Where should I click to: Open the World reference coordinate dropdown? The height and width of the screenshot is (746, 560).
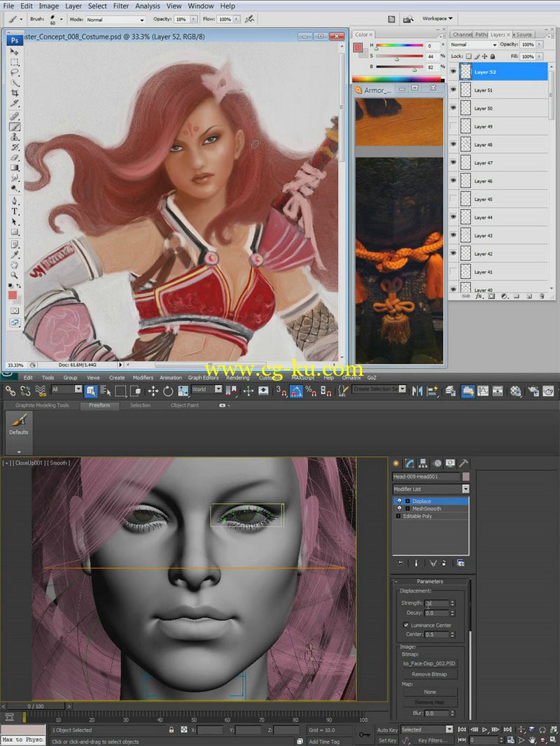point(206,389)
